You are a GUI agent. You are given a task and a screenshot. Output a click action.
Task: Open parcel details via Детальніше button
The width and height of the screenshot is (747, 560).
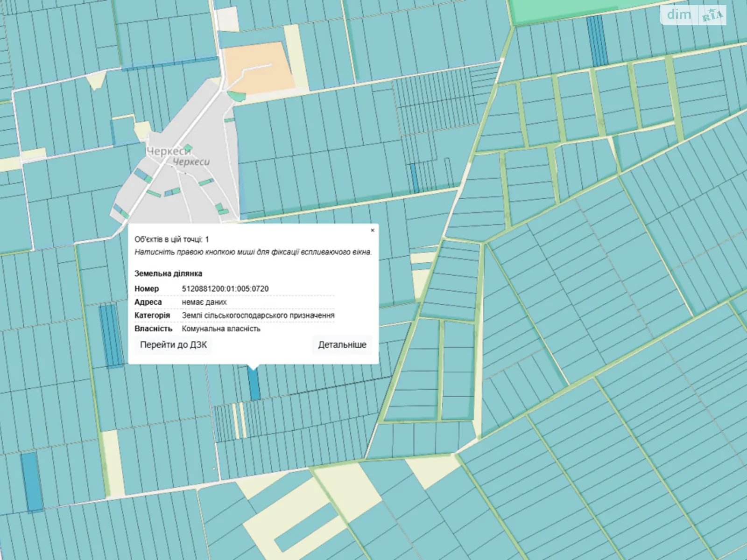click(342, 345)
